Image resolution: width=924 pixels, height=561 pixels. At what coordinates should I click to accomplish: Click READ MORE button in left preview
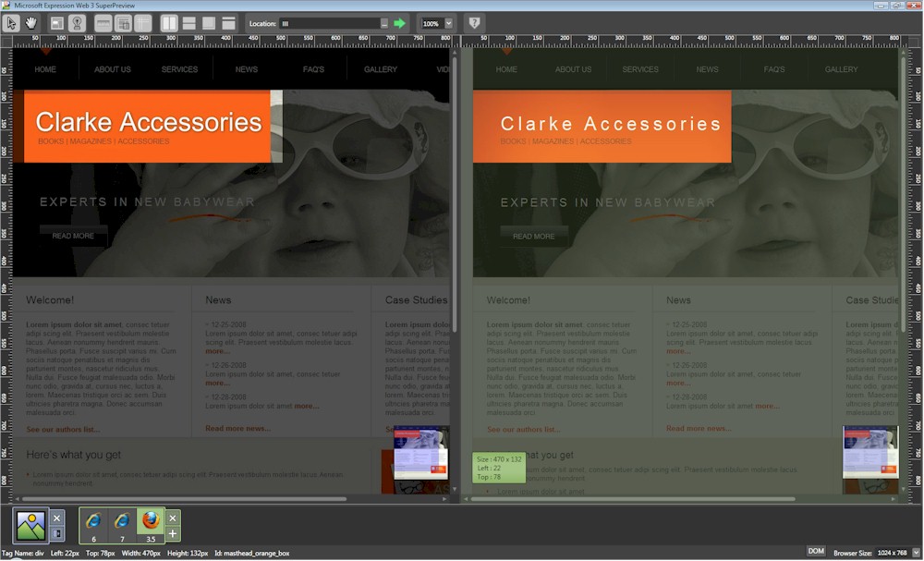74,236
